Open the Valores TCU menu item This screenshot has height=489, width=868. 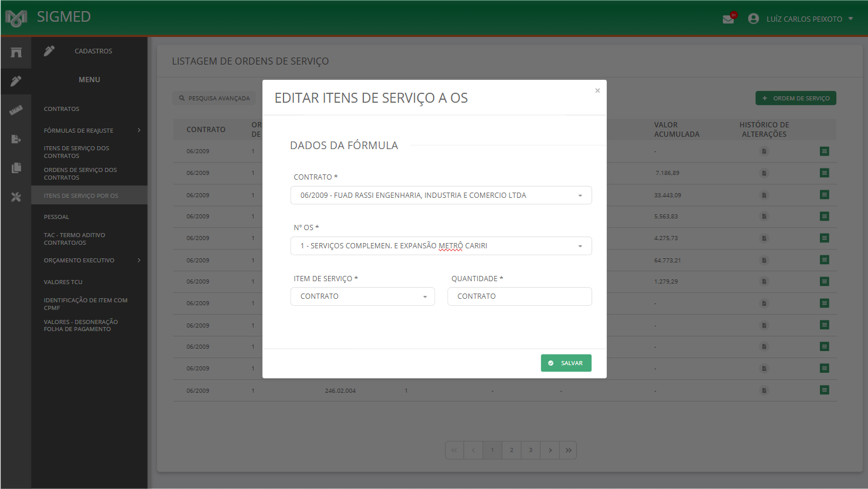click(63, 282)
